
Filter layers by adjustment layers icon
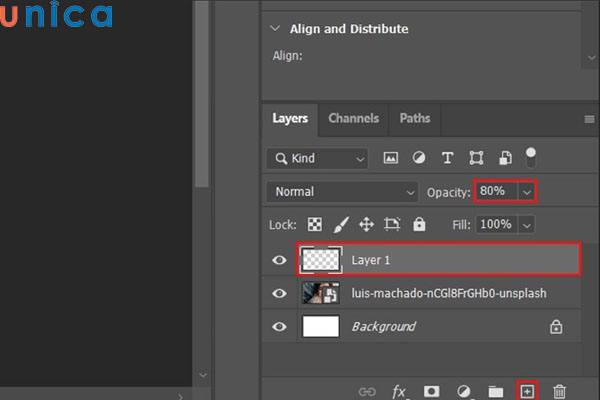419,158
